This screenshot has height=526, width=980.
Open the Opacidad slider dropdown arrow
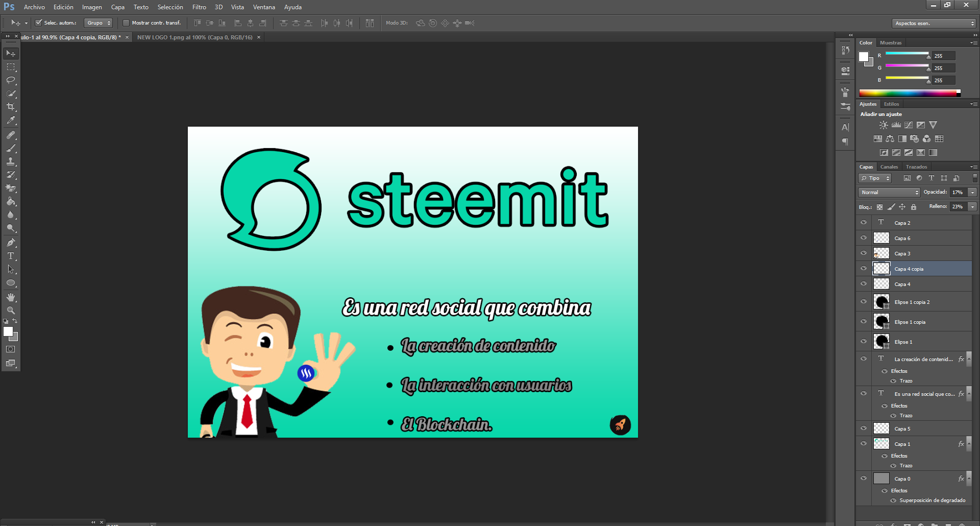pos(972,193)
